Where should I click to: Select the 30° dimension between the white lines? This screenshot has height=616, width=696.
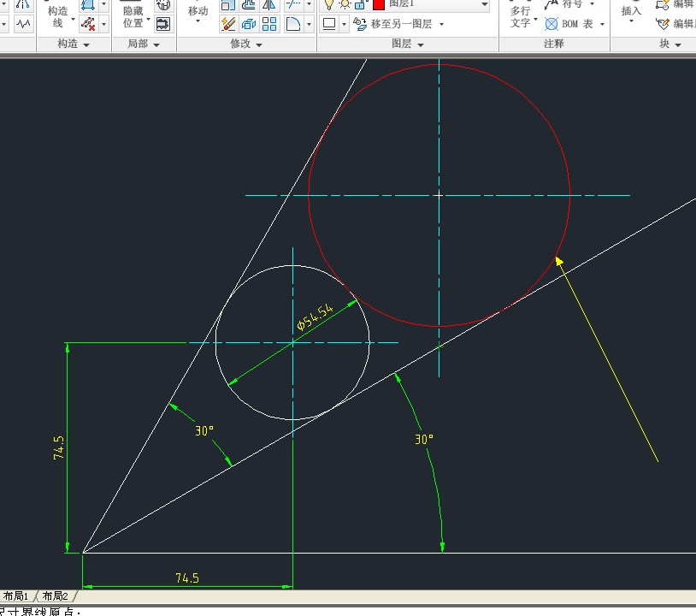(204, 430)
